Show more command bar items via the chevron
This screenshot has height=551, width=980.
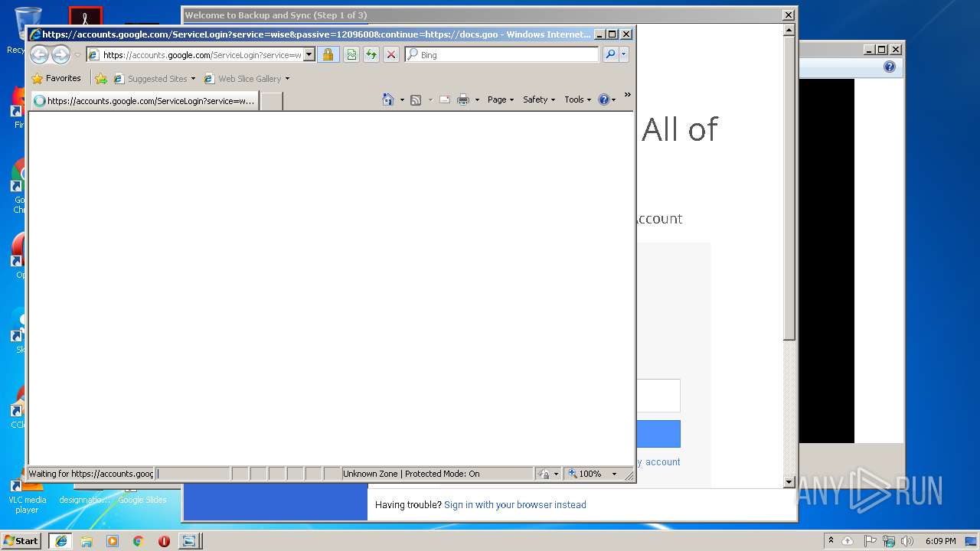tap(627, 95)
